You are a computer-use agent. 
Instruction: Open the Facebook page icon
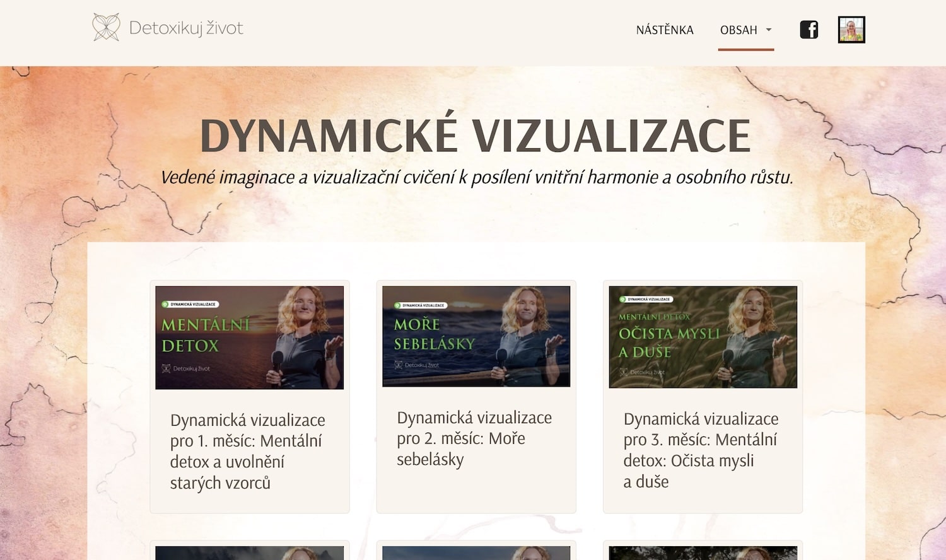point(809,30)
